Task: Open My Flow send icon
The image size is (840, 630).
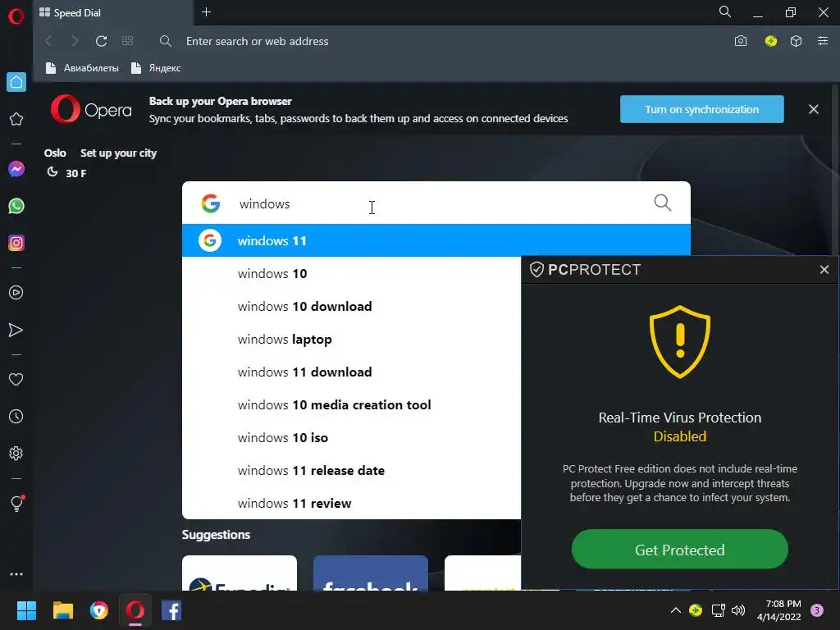Action: 16,330
